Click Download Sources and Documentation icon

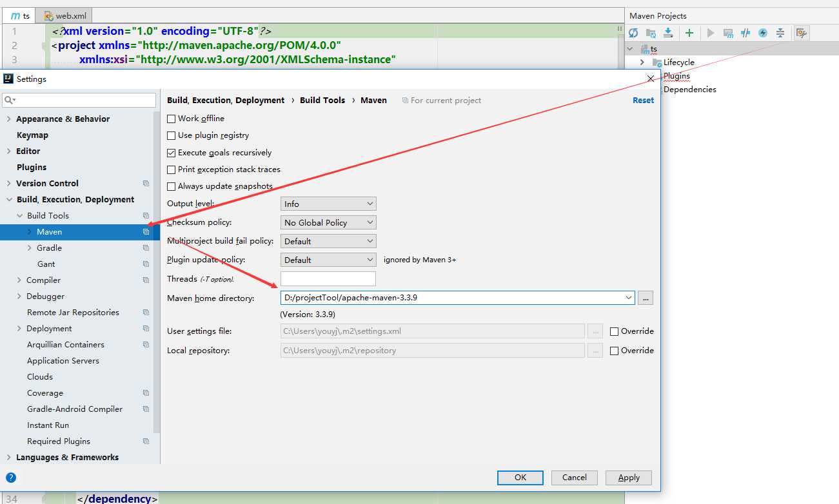(668, 33)
